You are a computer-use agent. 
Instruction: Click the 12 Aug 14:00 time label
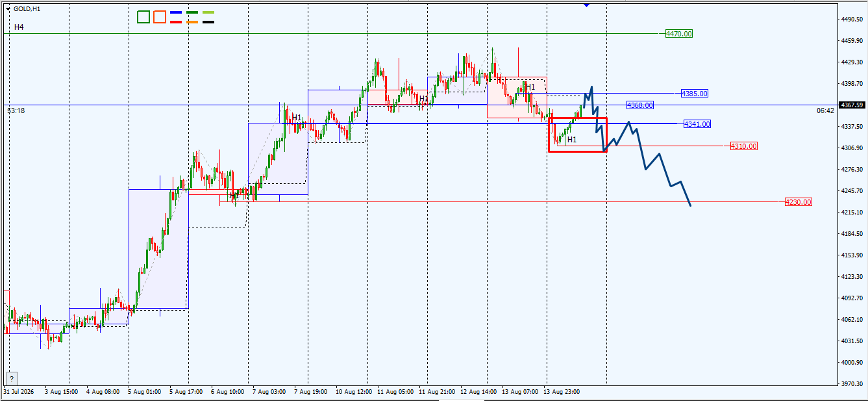tap(479, 392)
